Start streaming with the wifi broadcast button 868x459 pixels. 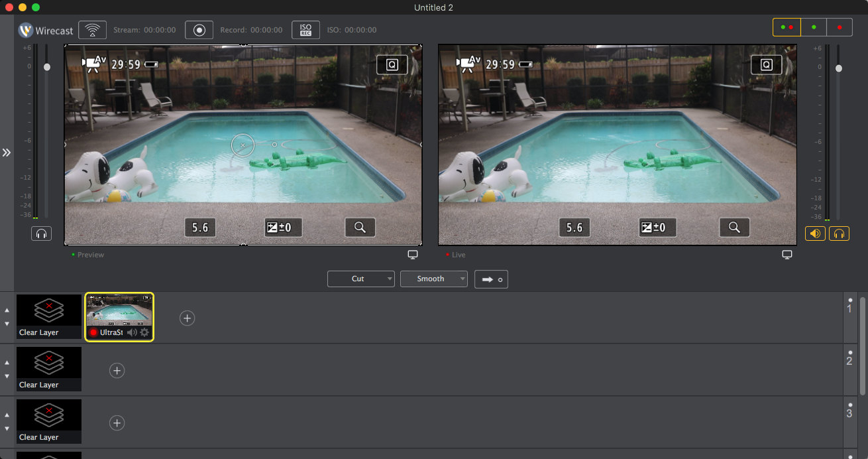(93, 30)
